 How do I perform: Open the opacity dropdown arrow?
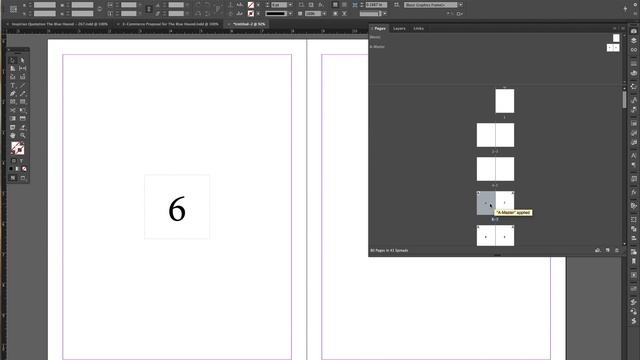coord(324,13)
